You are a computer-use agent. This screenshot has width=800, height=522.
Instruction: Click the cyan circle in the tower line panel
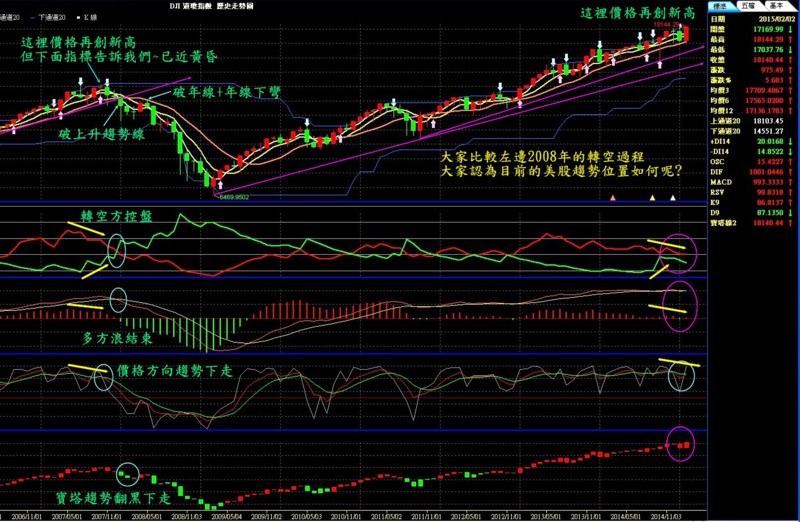tap(127, 472)
